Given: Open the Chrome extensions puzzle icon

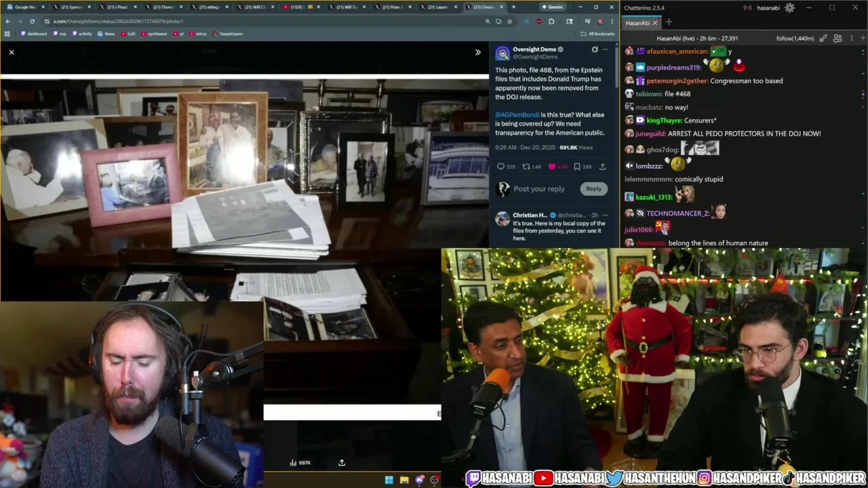Looking at the screenshot, I should [551, 21].
